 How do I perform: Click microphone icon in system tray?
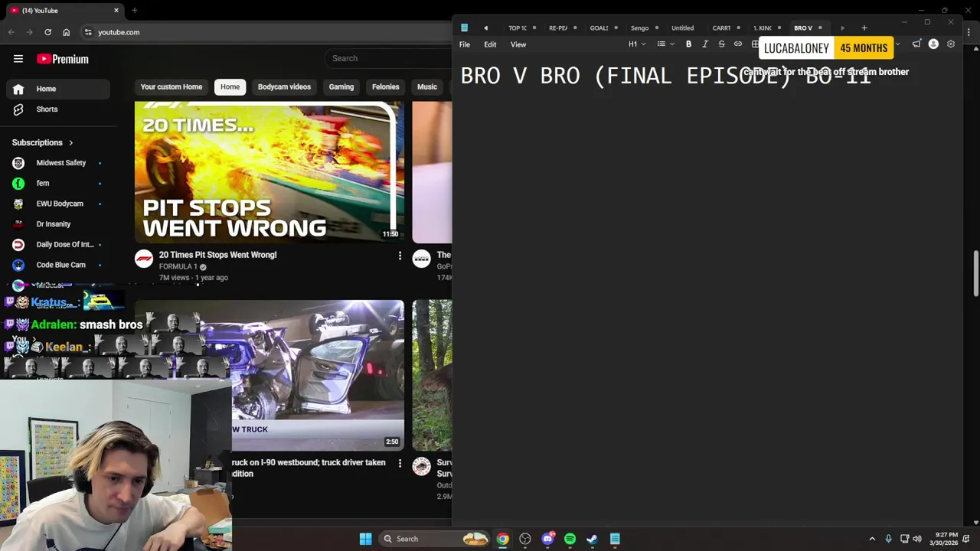[x=888, y=539]
